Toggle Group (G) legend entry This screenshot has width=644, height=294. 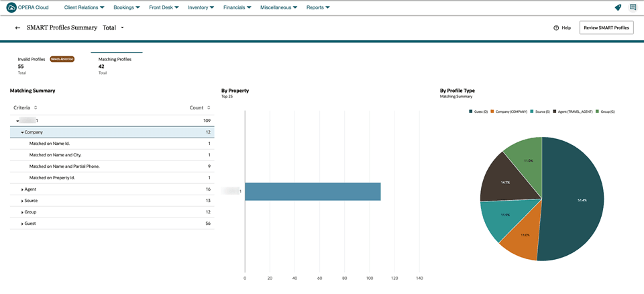click(x=605, y=111)
